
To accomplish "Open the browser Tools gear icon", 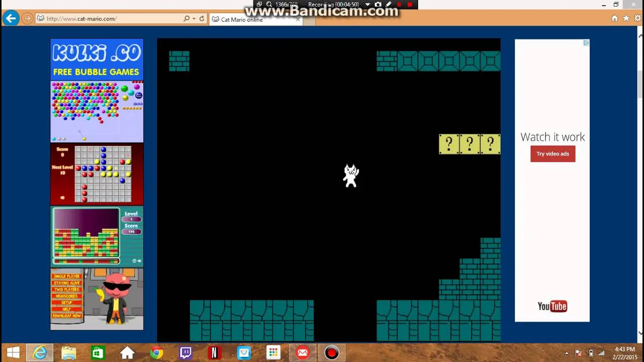I will click(637, 18).
